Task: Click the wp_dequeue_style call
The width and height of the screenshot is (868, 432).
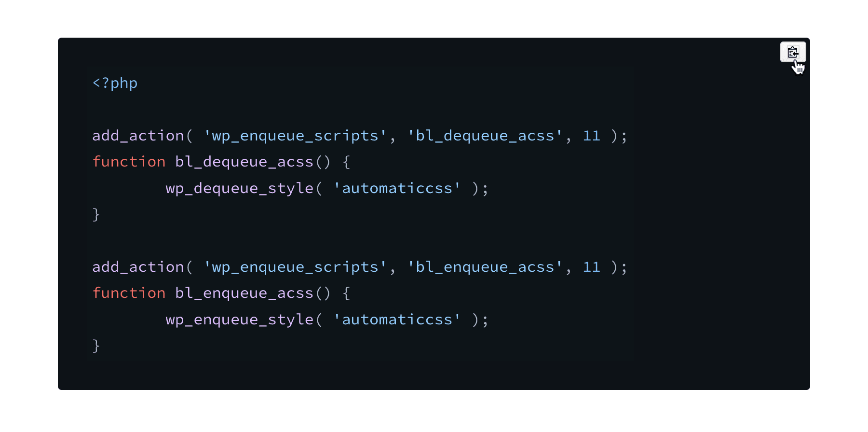Action: pos(240,188)
